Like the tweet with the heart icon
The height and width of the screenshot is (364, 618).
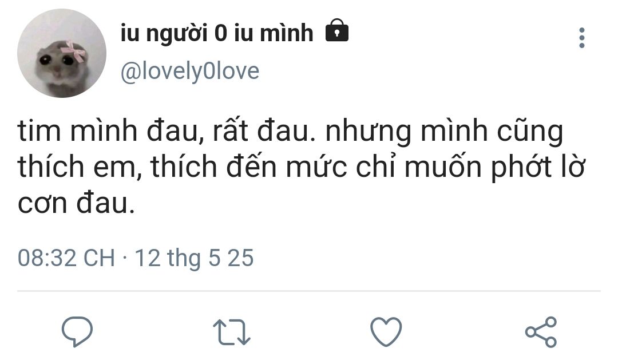coord(386,331)
